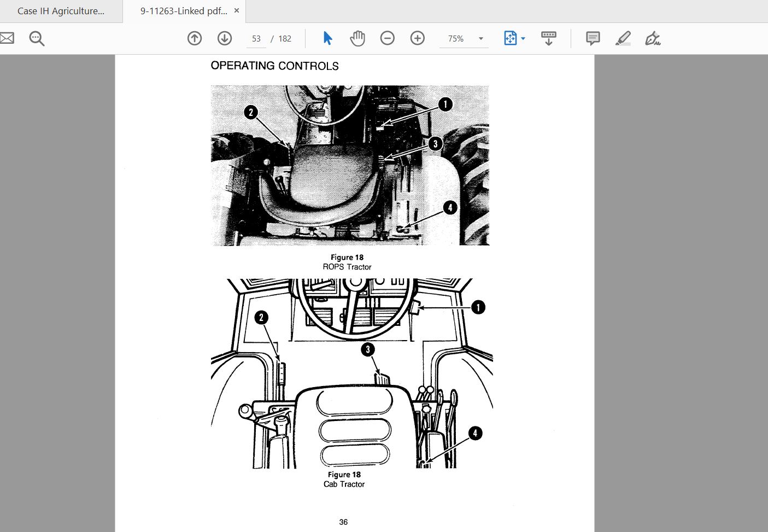The width and height of the screenshot is (768, 532).
Task: Toggle the highlighter pen tool
Action: [x=623, y=38]
